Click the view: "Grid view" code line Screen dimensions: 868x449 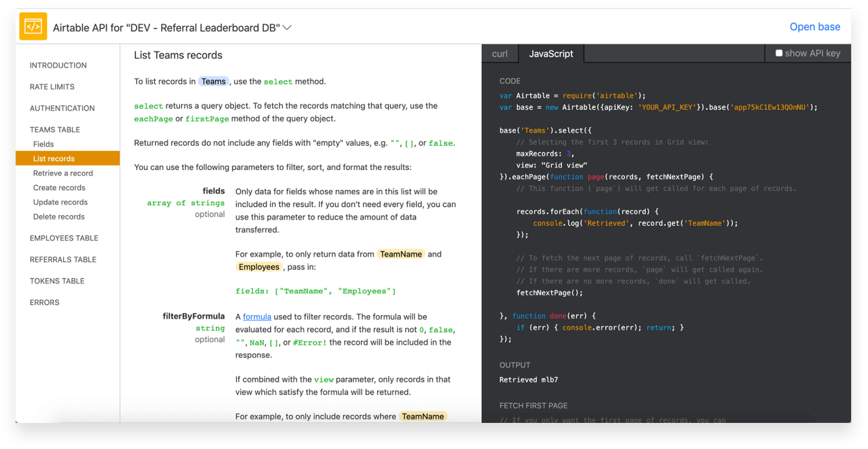551,166
